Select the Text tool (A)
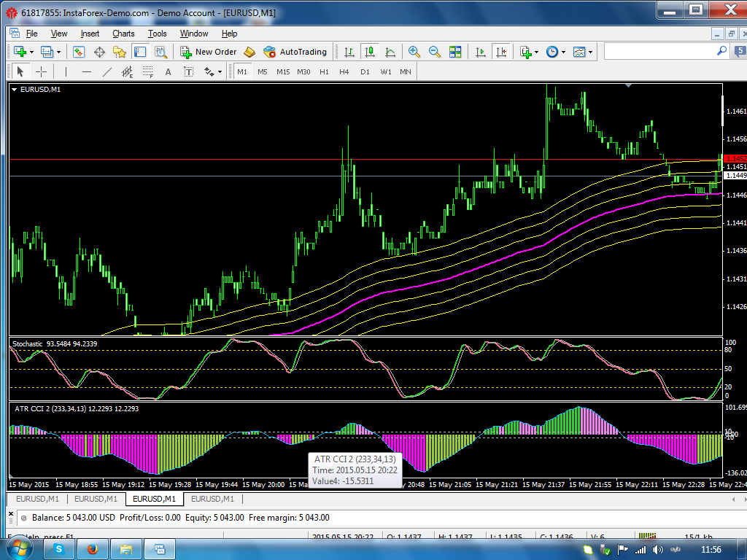This screenshot has width=747, height=560. click(x=168, y=72)
